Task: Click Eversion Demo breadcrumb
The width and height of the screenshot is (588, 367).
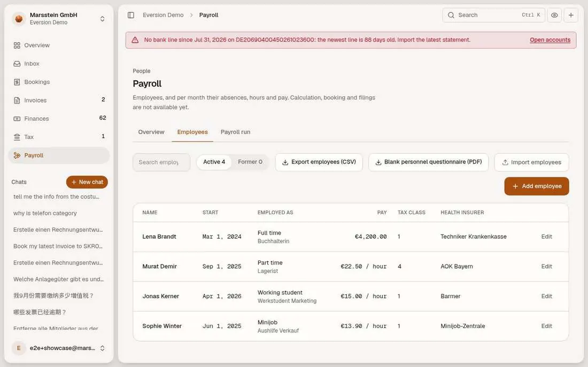Action: point(163,15)
